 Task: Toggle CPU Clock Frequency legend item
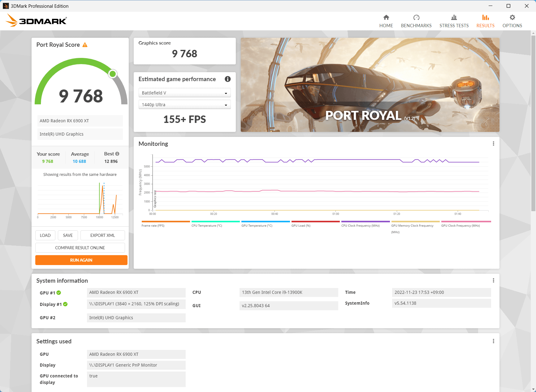click(365, 224)
